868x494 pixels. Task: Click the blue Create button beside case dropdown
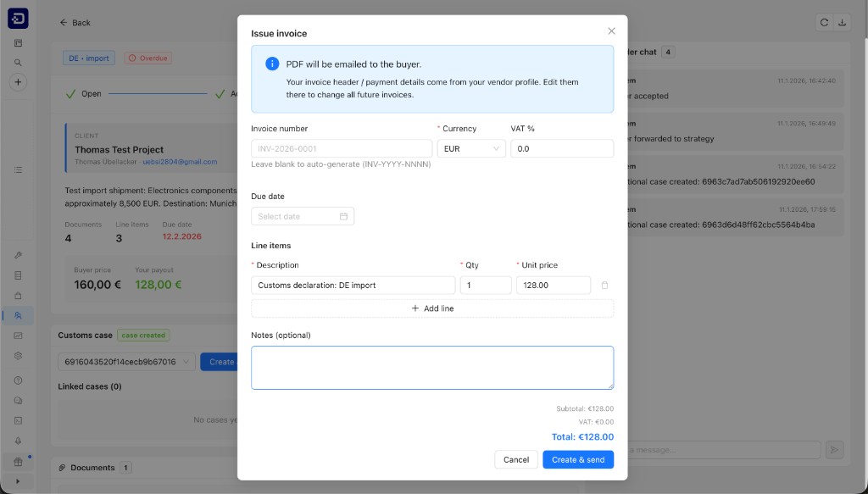click(x=220, y=362)
